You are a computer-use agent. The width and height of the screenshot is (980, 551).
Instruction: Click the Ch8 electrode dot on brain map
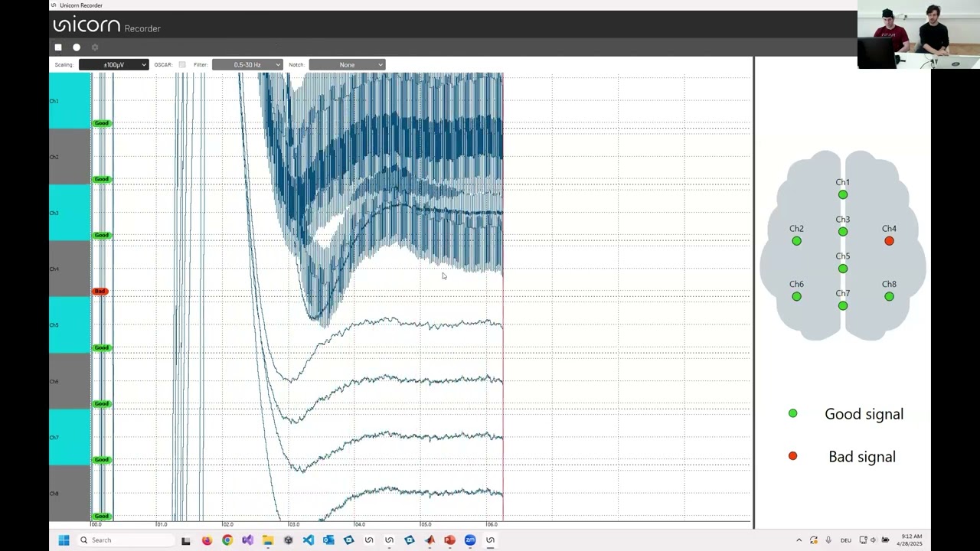click(x=889, y=296)
